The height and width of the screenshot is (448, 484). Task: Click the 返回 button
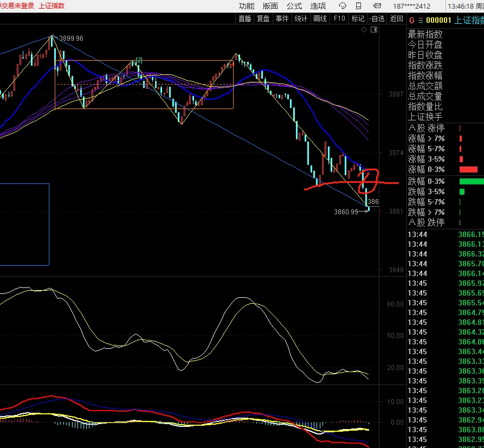(396, 19)
